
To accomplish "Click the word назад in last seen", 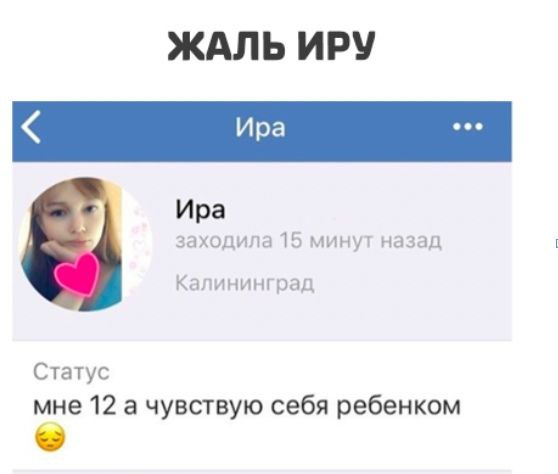I will pos(411,241).
